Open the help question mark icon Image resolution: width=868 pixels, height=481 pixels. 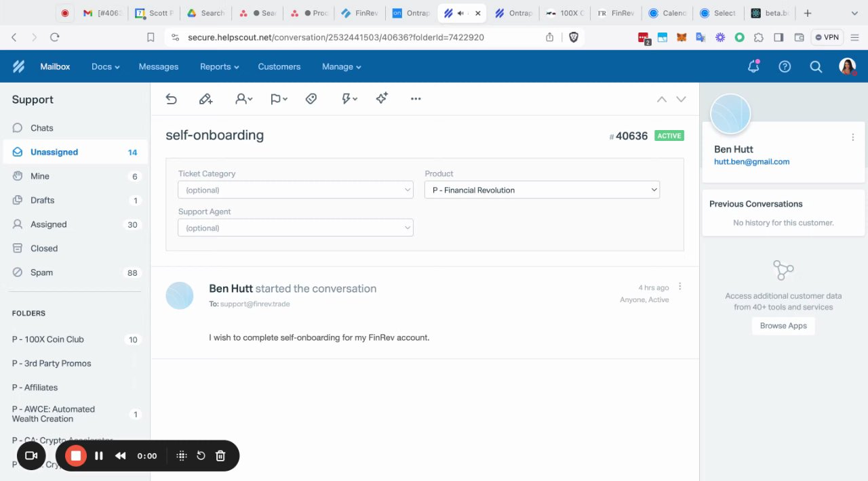tap(785, 66)
